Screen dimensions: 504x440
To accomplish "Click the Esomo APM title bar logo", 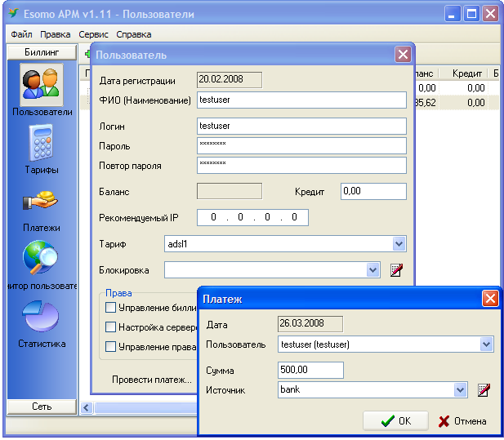I will click(x=14, y=13).
